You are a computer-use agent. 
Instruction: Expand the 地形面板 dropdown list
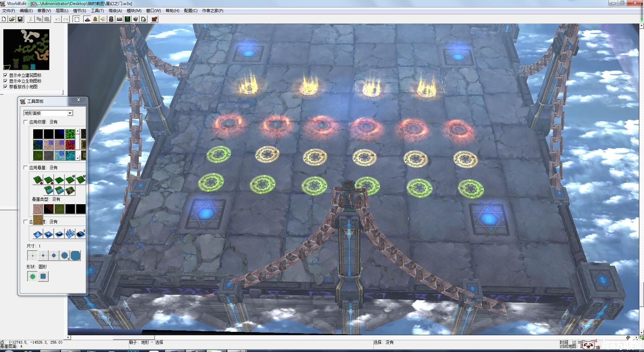[x=70, y=113]
